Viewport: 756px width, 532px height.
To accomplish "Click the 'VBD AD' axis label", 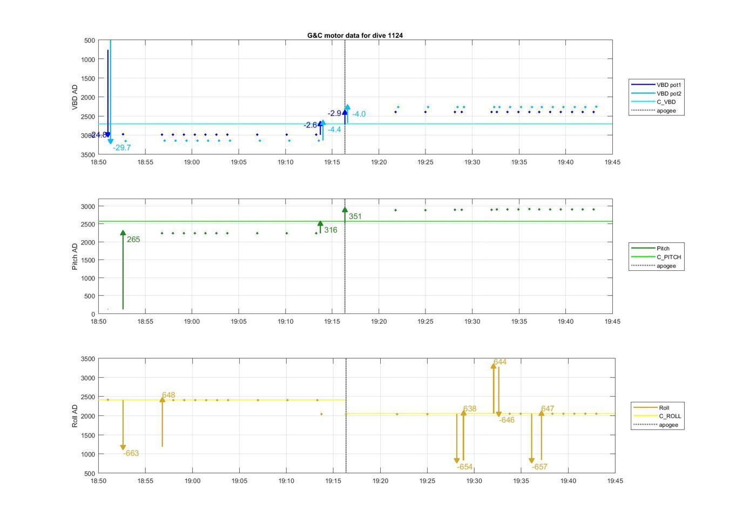I will point(75,98).
